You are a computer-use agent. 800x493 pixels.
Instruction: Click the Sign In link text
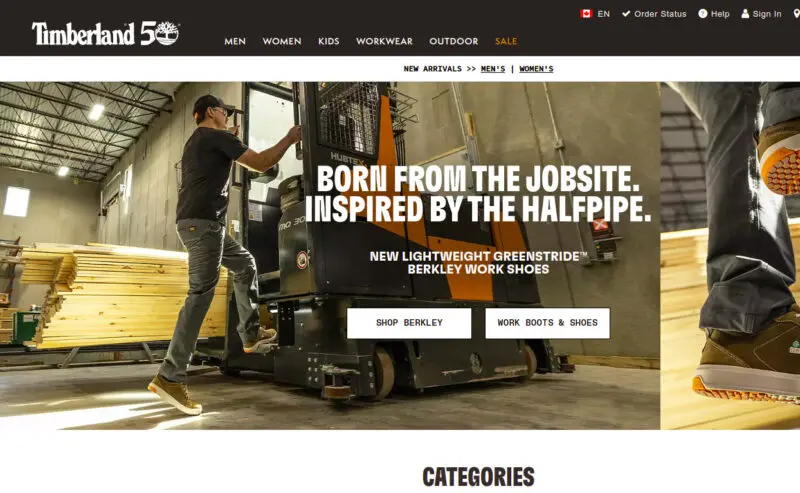coord(767,14)
